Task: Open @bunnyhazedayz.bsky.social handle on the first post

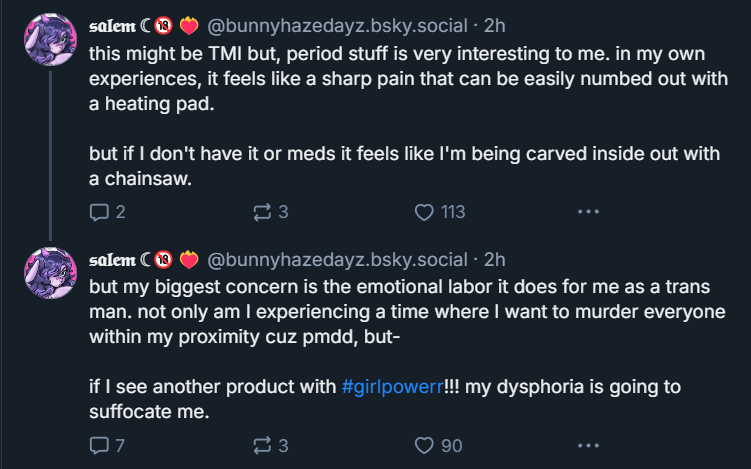Action: (336, 25)
